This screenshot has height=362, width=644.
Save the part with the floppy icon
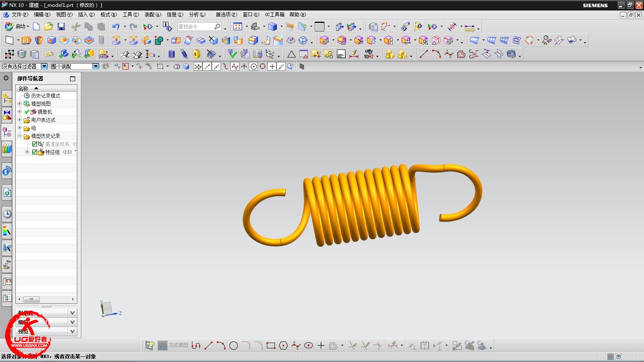pos(61,27)
